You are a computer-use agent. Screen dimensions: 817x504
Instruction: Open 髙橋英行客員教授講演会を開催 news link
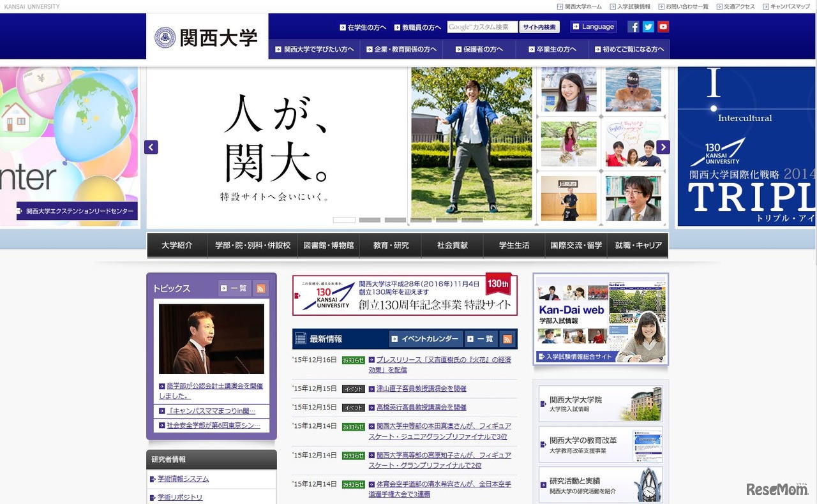coord(421,407)
